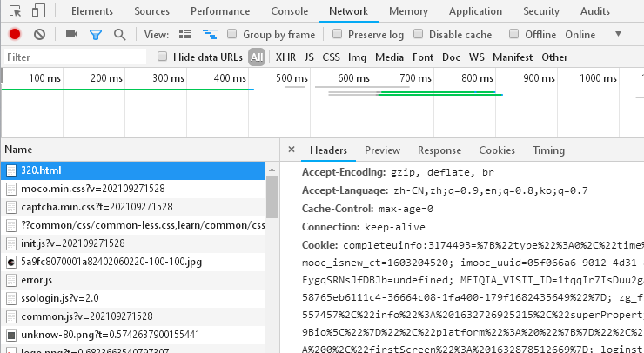Open the Sources panel tab

click(x=151, y=11)
